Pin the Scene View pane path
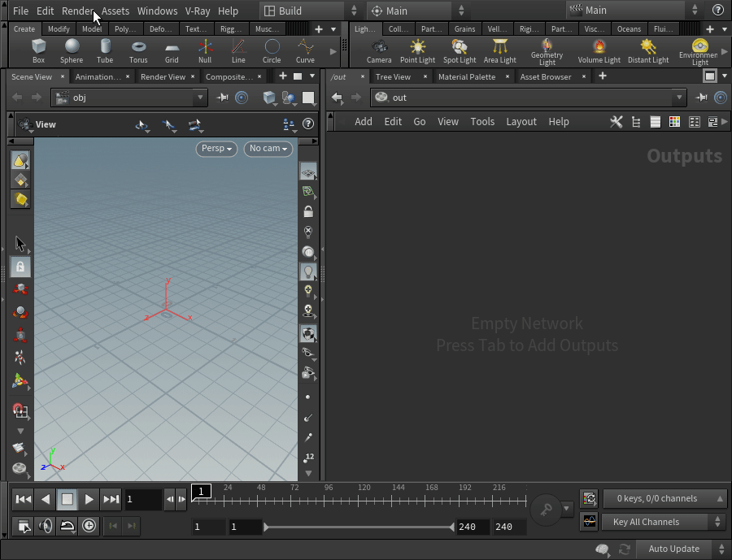 223,98
